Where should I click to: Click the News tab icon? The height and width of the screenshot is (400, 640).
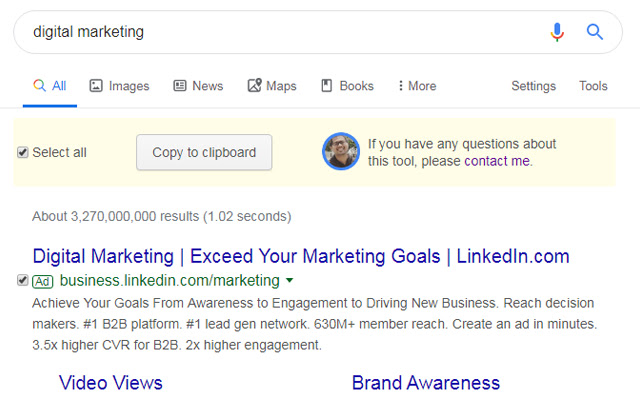coord(180,86)
